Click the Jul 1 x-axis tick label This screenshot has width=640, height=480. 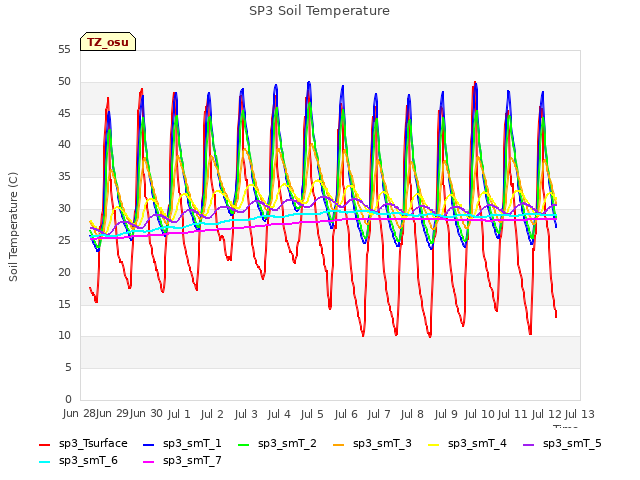(179, 414)
